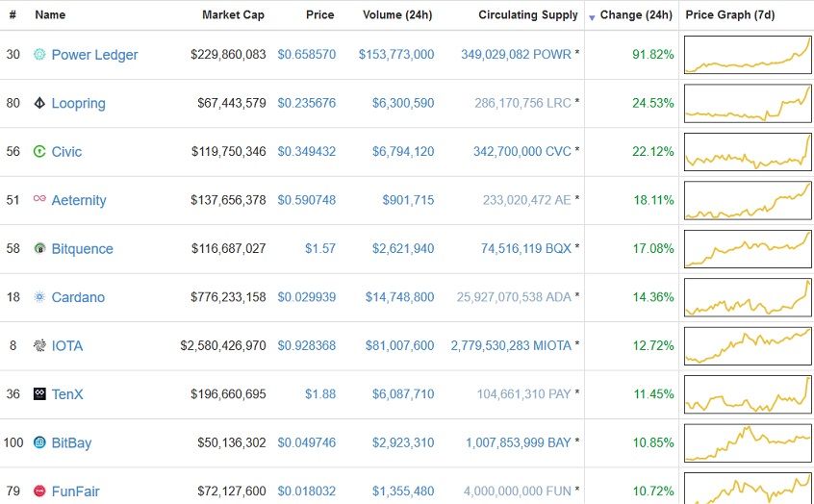Click circulating supply 349,029,082 POWR

coord(516,55)
